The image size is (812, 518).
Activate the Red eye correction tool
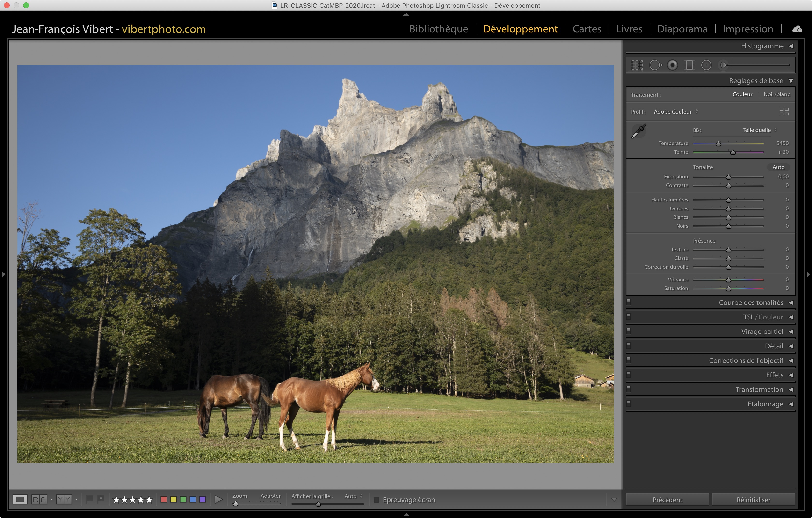coord(672,65)
